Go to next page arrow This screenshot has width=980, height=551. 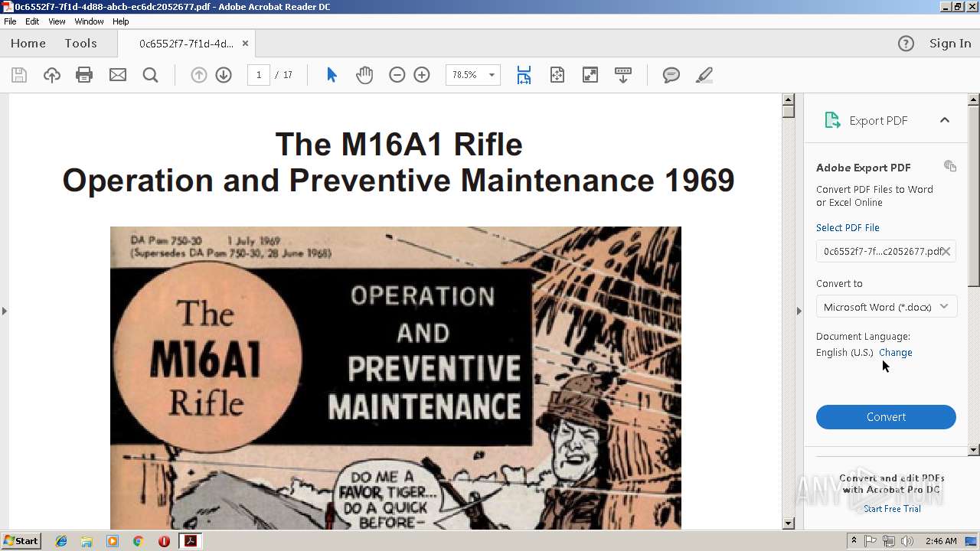[224, 75]
